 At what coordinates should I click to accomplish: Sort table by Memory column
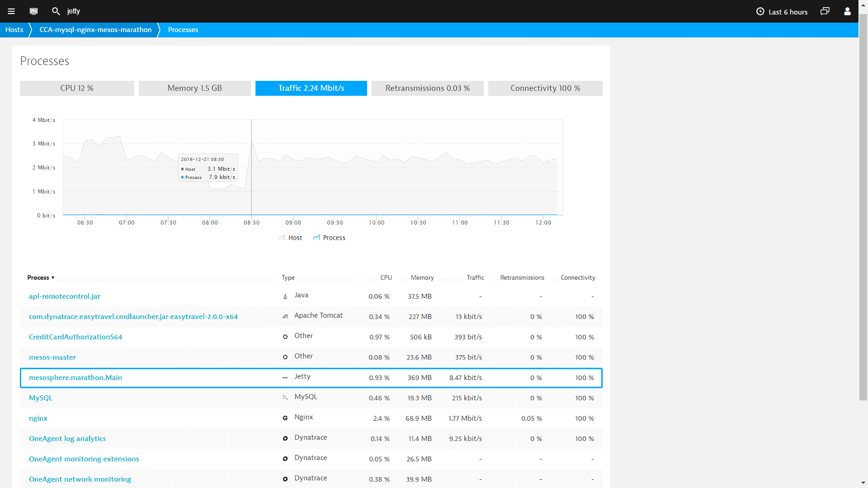click(x=422, y=278)
